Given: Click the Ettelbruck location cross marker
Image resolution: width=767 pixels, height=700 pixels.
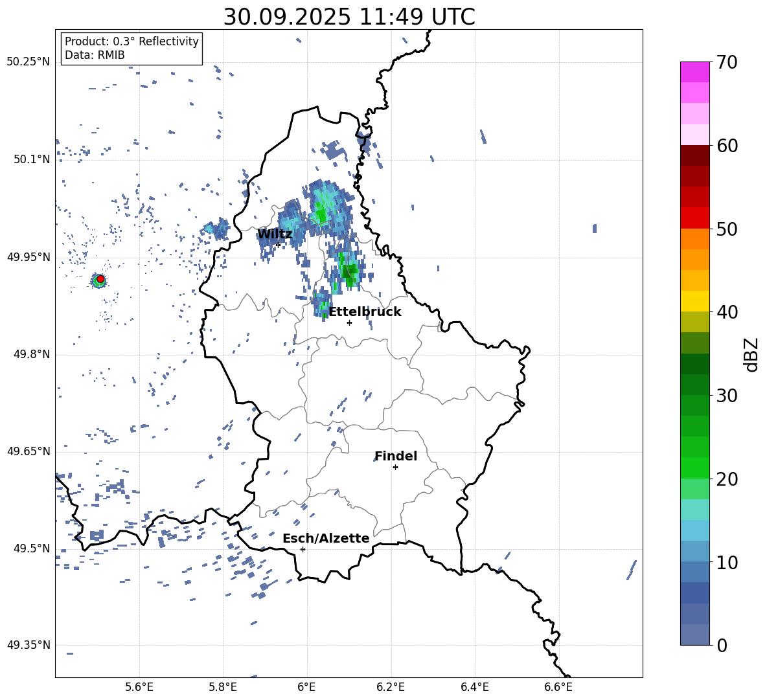Looking at the screenshot, I should click(x=349, y=322).
